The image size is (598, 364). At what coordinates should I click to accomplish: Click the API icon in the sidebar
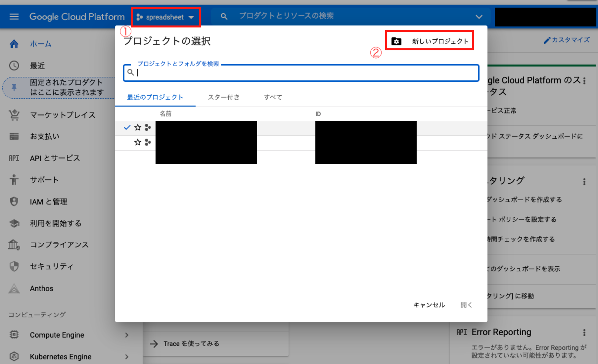pos(14,158)
